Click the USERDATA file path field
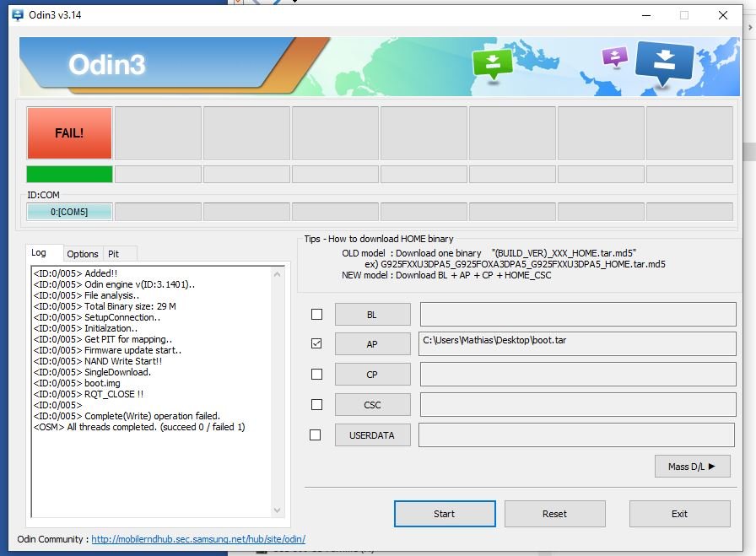 (x=576, y=435)
